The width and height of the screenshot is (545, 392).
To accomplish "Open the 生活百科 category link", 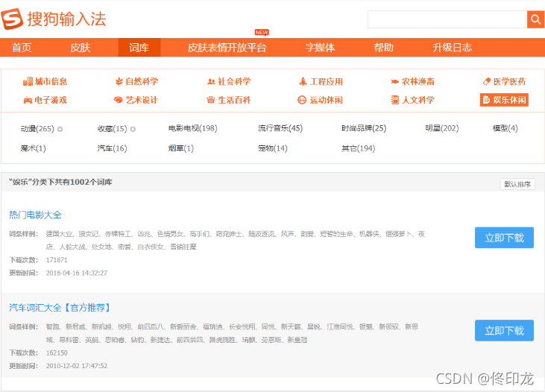I will coord(234,100).
